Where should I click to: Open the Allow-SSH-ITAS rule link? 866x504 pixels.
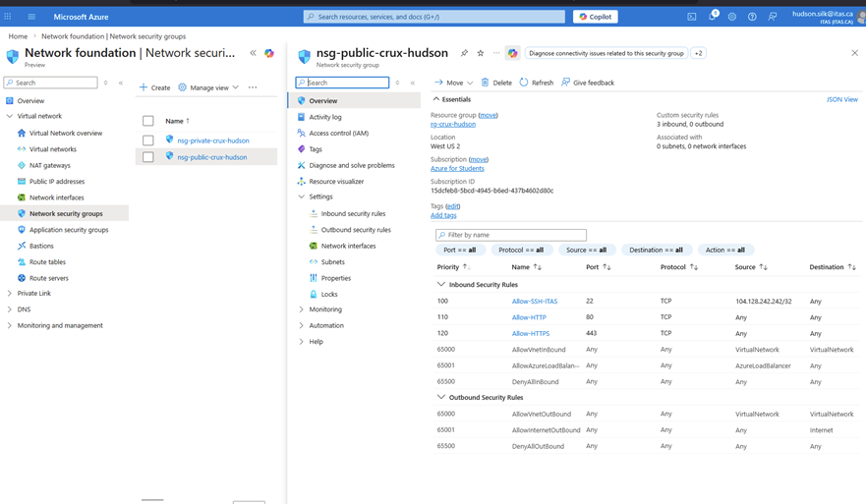[x=534, y=302]
